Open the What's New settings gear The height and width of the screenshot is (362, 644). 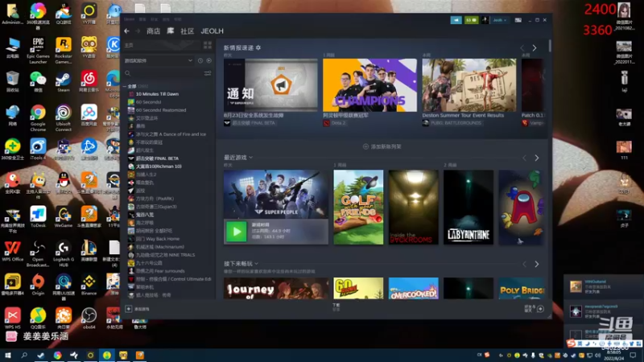point(258,47)
